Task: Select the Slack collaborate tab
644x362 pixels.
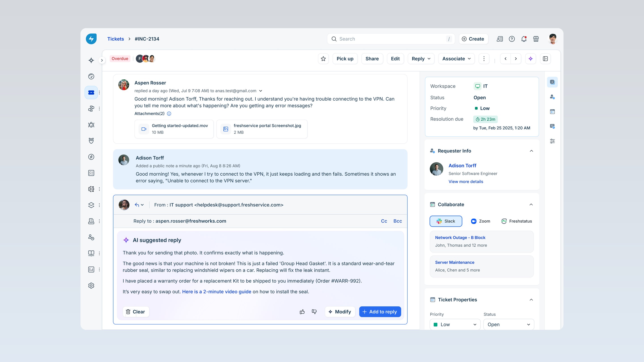Action: [x=446, y=221]
